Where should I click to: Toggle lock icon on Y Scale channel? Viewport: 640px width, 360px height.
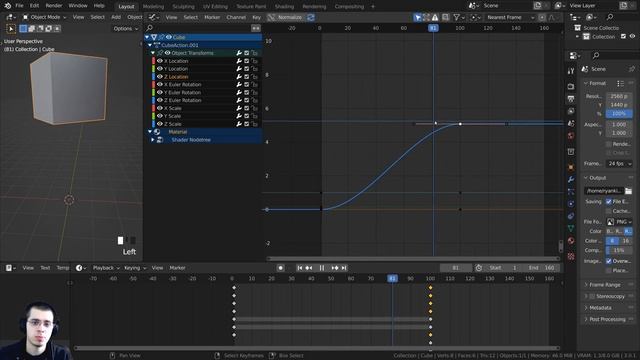pyautogui.click(x=254, y=116)
